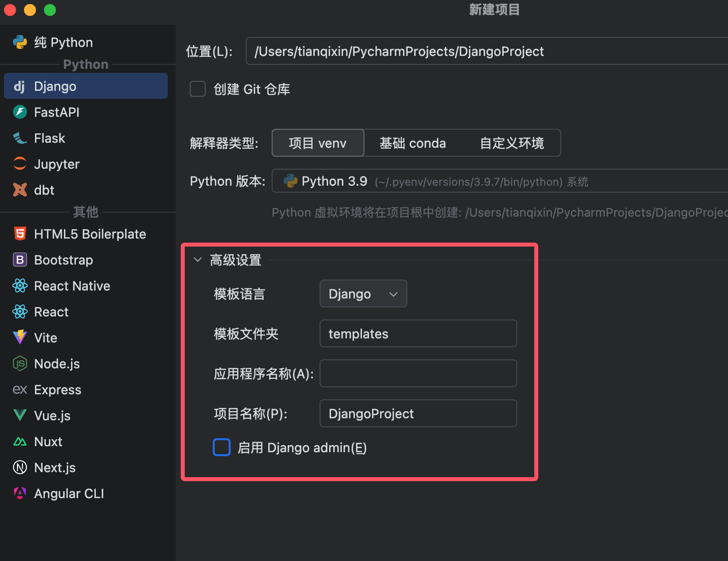Choose React Native in project list
This screenshot has height=561, width=728.
[72, 286]
